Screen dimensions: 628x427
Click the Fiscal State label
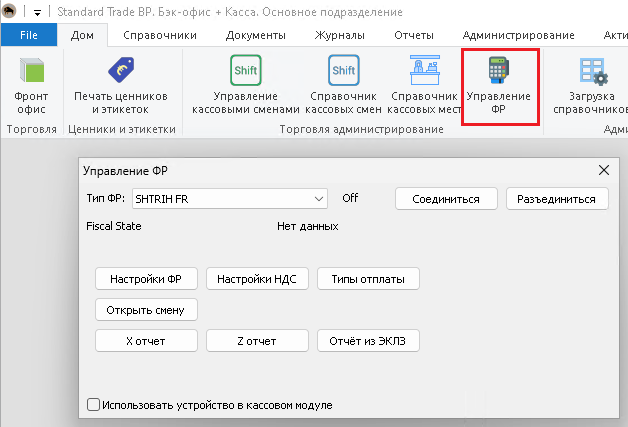tap(114, 226)
